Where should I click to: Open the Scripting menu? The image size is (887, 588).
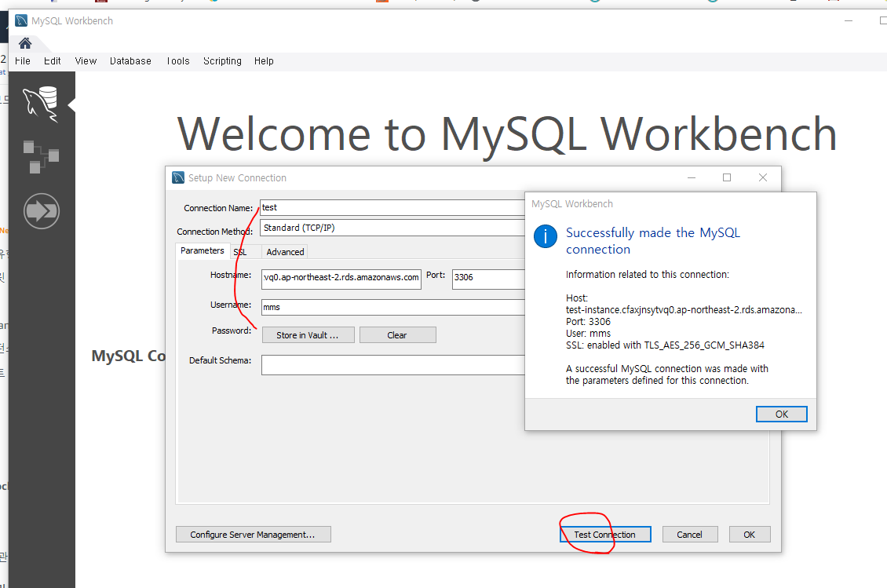pos(222,61)
